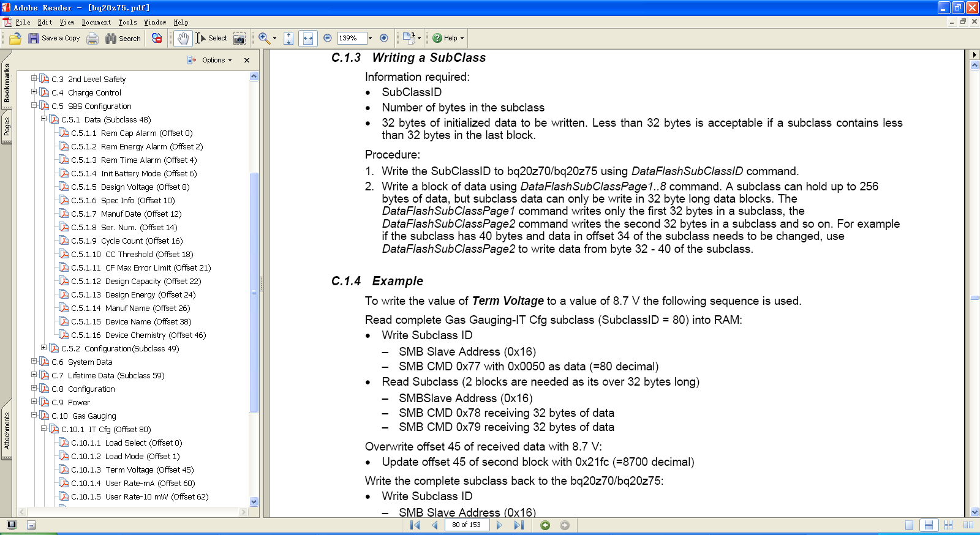This screenshot has width=980, height=535.
Task: Select the Snapshot camera tool
Action: pos(239,38)
